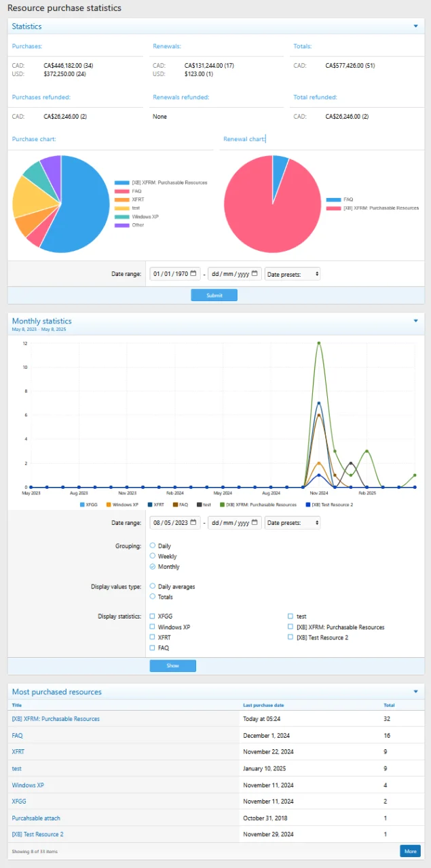Open Date presets dropdown under Monthly chart

click(x=293, y=523)
